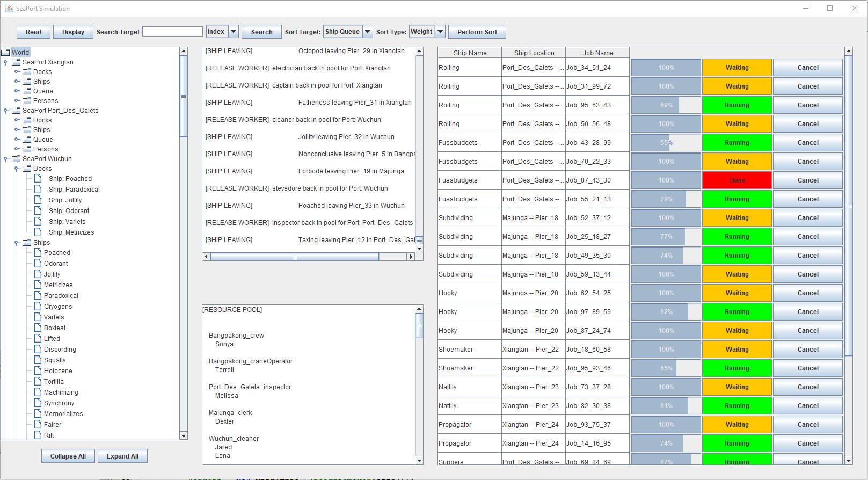Click Done status for Job_87_43_30
This screenshot has width=868, height=480.
point(737,180)
